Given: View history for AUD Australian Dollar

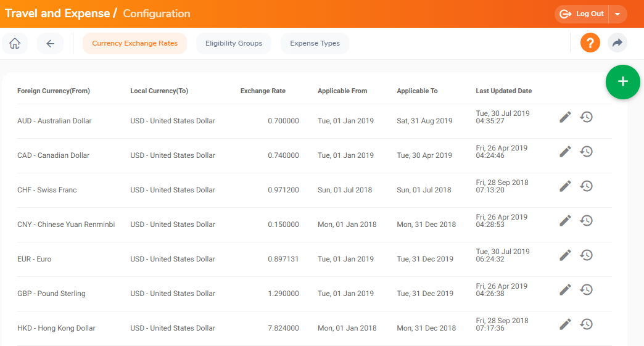Looking at the screenshot, I should (587, 117).
